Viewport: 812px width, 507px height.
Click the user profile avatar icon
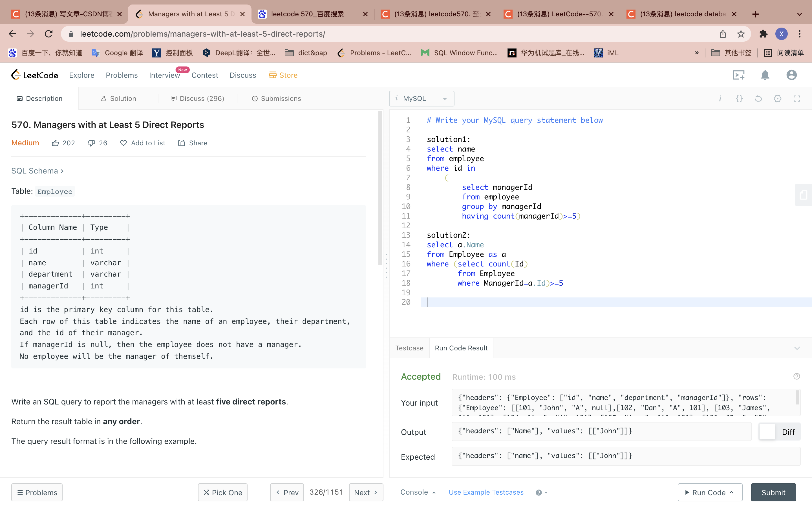[x=791, y=75]
